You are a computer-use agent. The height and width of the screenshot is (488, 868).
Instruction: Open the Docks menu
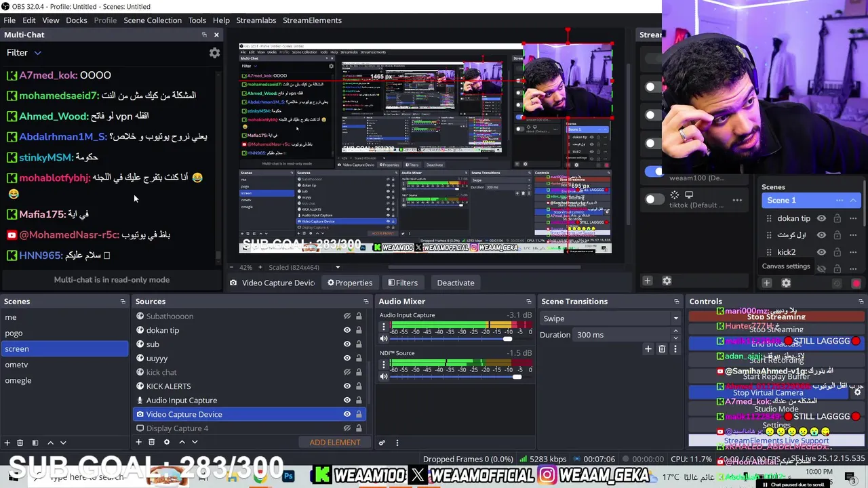(77, 20)
